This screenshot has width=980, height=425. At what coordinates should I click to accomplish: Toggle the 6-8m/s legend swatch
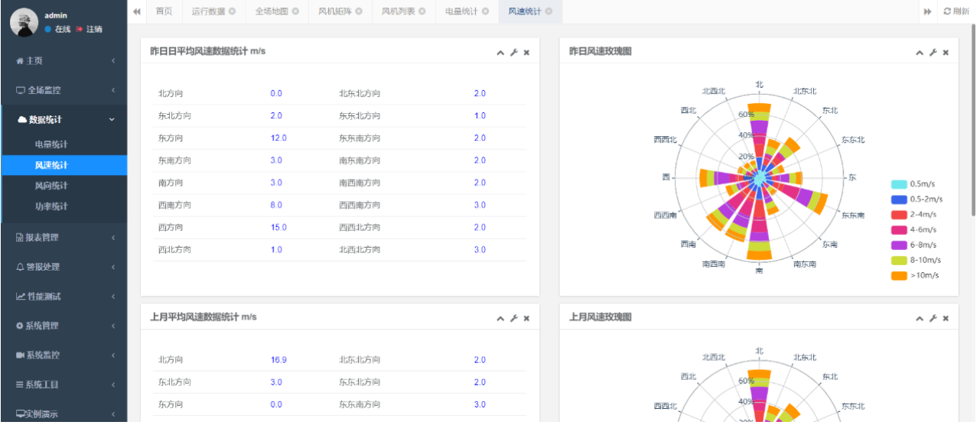pyautogui.click(x=899, y=245)
